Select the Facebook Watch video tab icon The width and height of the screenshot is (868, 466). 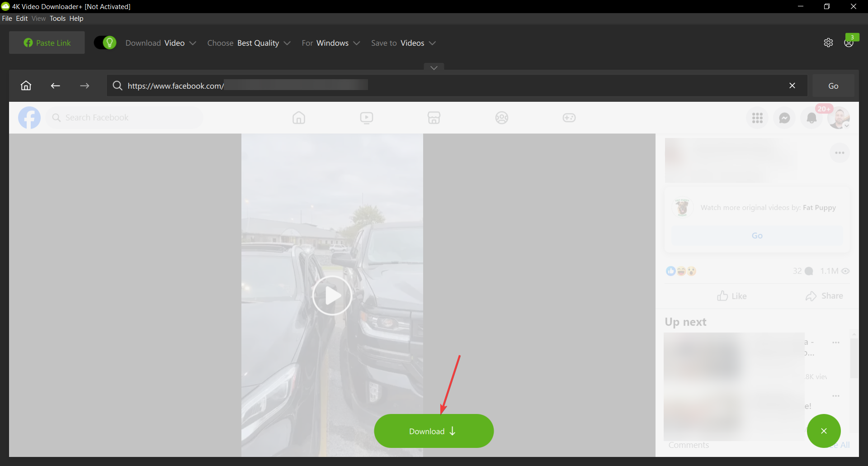[x=366, y=118]
